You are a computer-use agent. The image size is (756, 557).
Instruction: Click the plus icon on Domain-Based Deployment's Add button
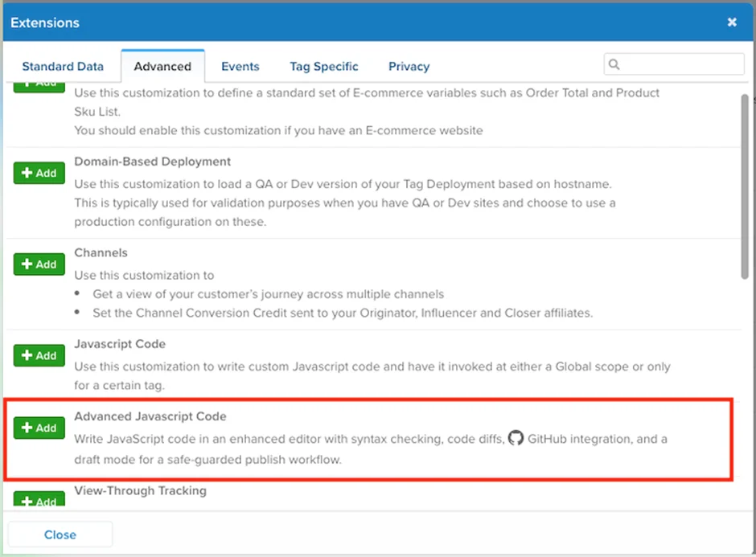click(x=27, y=173)
